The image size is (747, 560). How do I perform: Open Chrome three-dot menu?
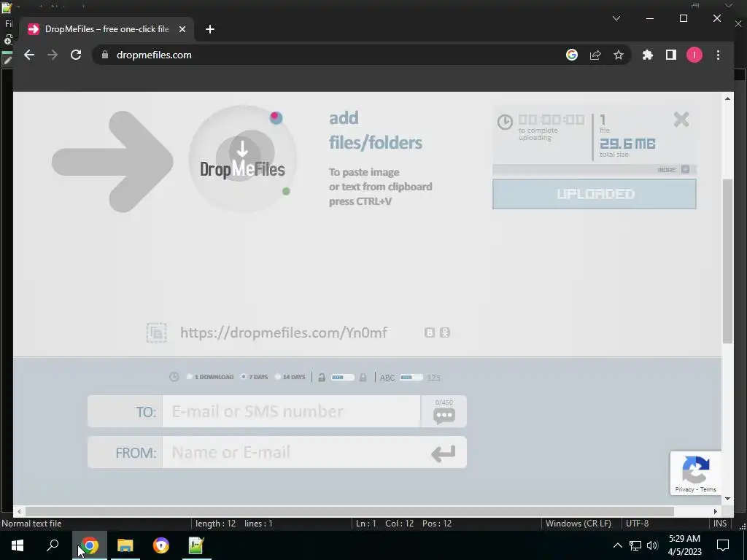coord(718,55)
